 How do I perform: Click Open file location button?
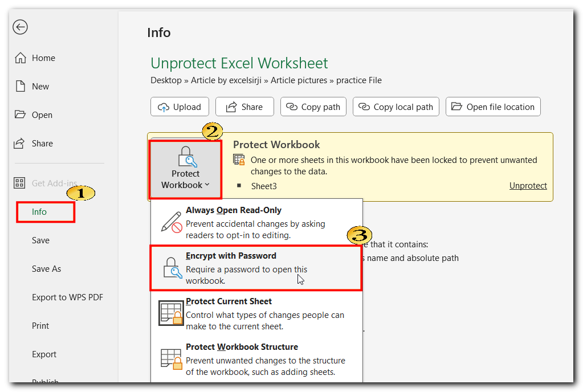click(x=493, y=107)
